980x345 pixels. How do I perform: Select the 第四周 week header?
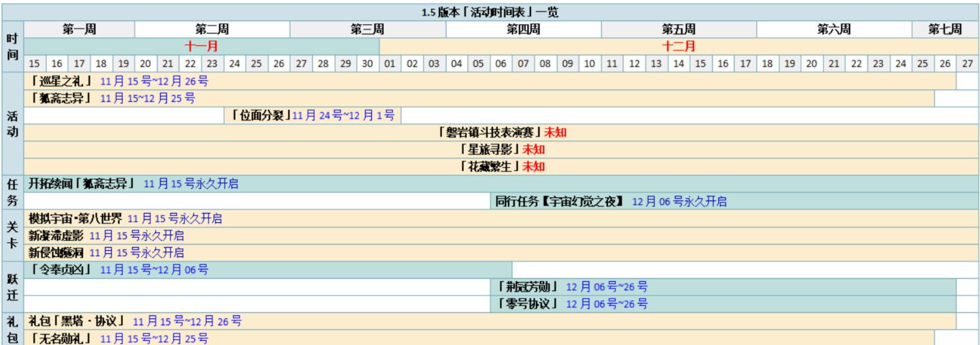pyautogui.click(x=523, y=29)
